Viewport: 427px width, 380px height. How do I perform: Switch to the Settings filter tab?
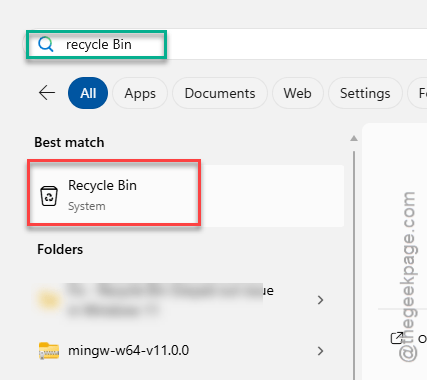click(365, 93)
